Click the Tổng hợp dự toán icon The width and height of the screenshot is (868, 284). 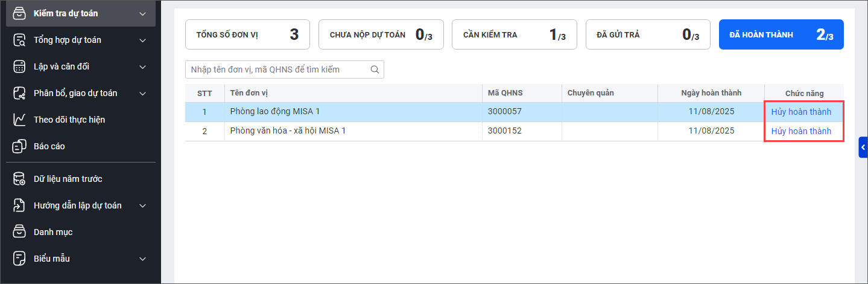coord(20,40)
